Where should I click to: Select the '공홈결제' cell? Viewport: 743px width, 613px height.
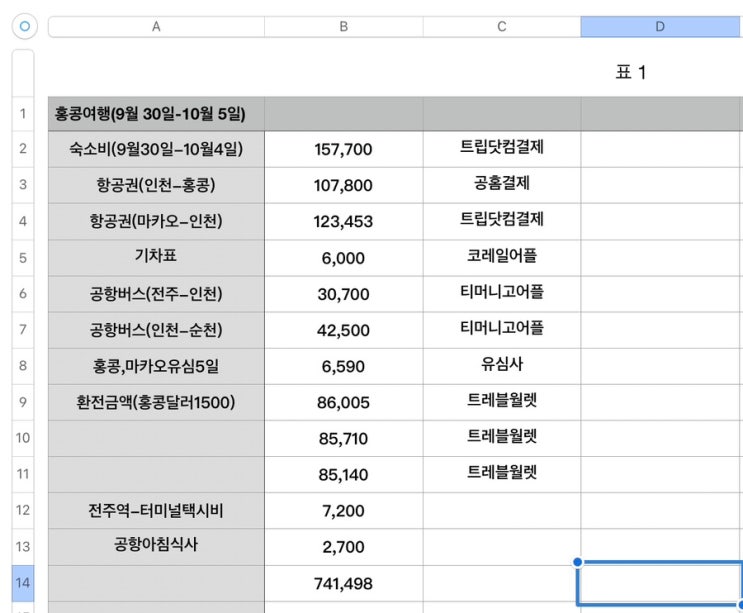(502, 185)
